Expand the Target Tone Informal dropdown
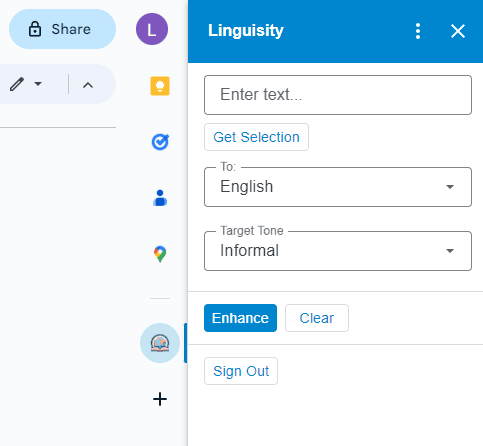The width and height of the screenshot is (483, 446). pyautogui.click(x=338, y=251)
